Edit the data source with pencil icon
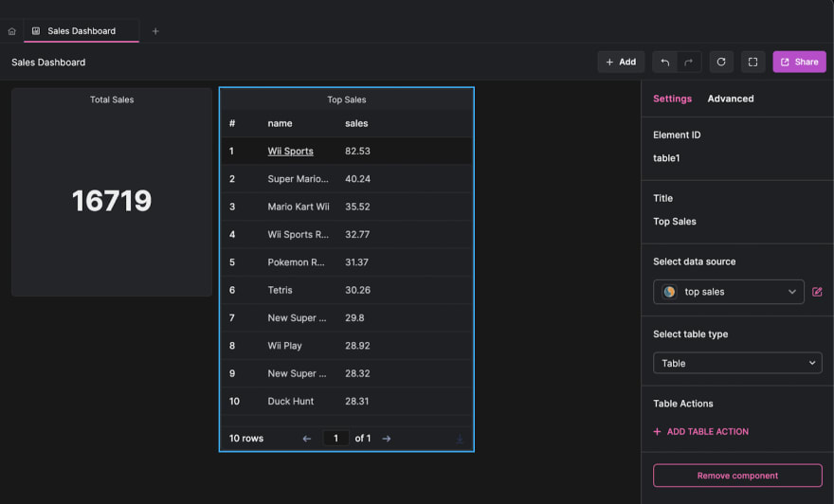 tap(817, 292)
